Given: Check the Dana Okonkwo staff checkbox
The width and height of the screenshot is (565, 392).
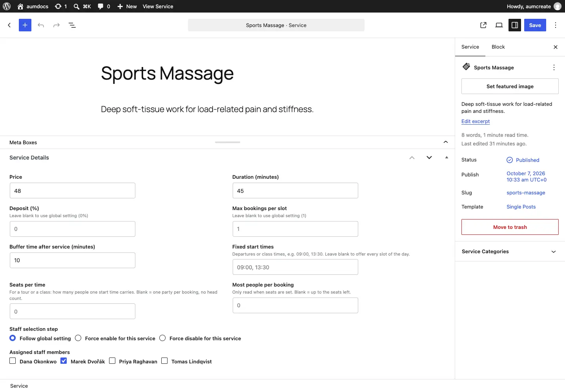Looking at the screenshot, I should (13, 361).
